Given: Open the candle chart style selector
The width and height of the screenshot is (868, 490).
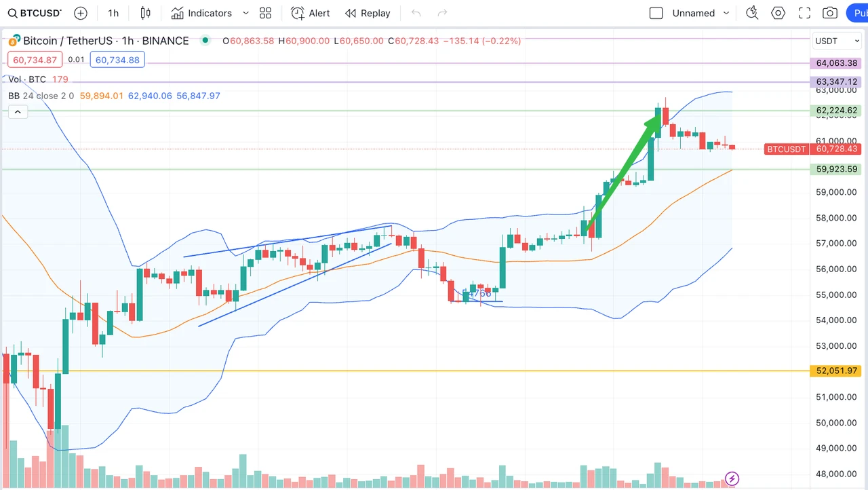Looking at the screenshot, I should click(x=145, y=13).
